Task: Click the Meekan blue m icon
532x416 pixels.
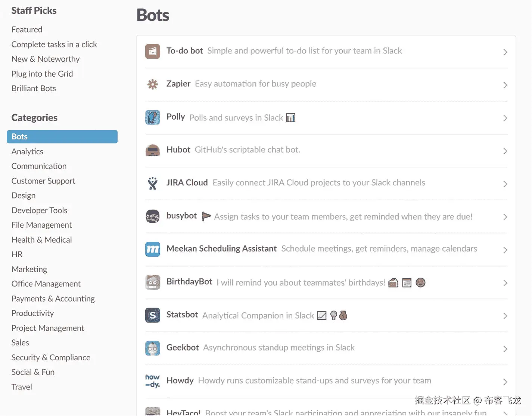Action: [152, 249]
